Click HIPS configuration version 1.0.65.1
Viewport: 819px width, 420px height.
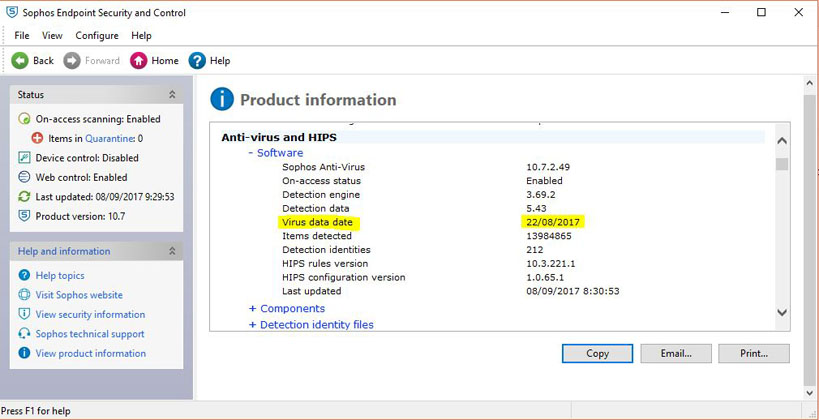tap(545, 277)
